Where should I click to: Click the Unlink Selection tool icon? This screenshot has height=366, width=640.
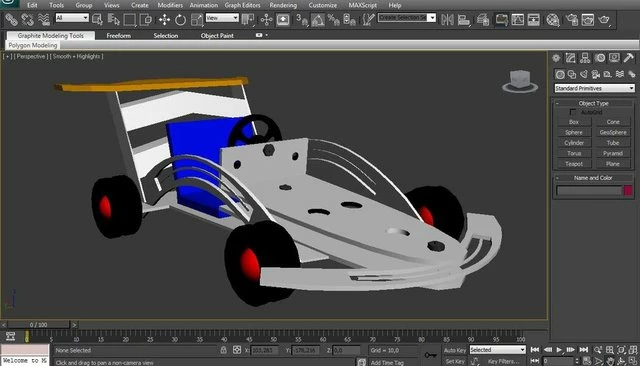pyautogui.click(x=27, y=19)
